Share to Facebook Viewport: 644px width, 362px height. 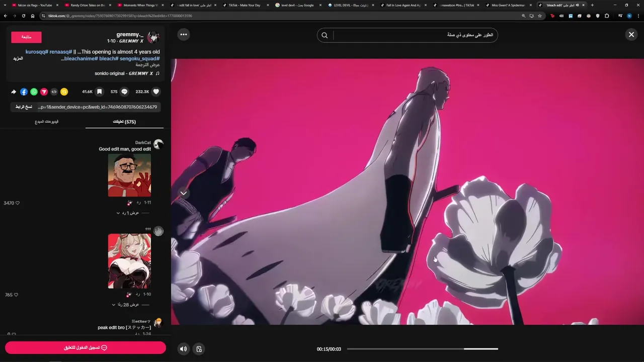point(24,92)
